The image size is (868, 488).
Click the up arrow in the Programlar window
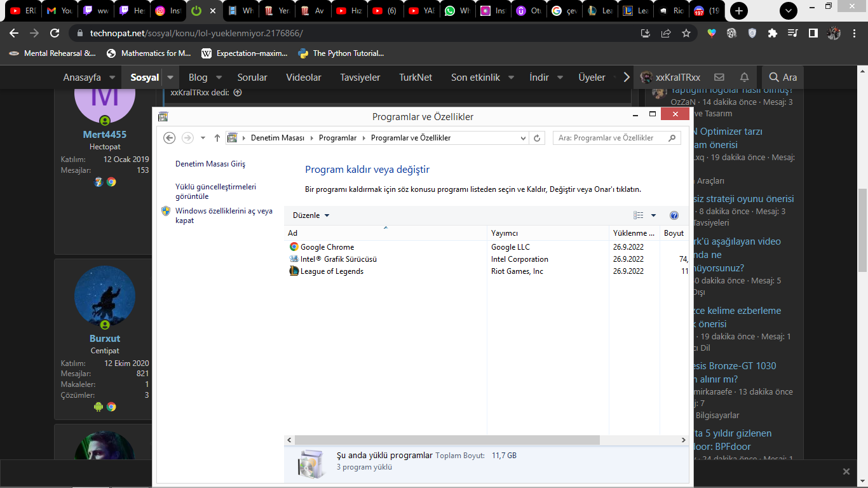tap(217, 138)
